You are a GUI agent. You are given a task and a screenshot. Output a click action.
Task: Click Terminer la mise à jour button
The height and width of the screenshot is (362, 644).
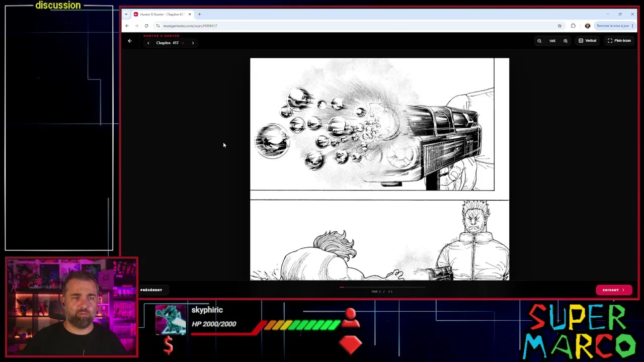(612, 26)
